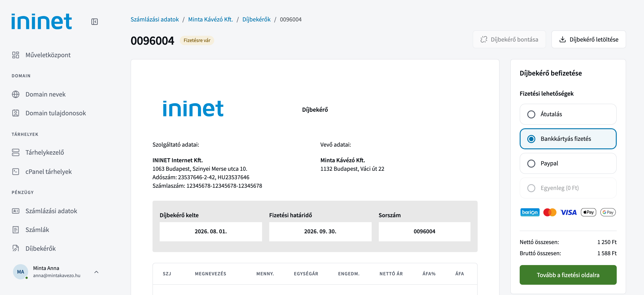Click the Tárhelykezelő server icon

pos(15,152)
